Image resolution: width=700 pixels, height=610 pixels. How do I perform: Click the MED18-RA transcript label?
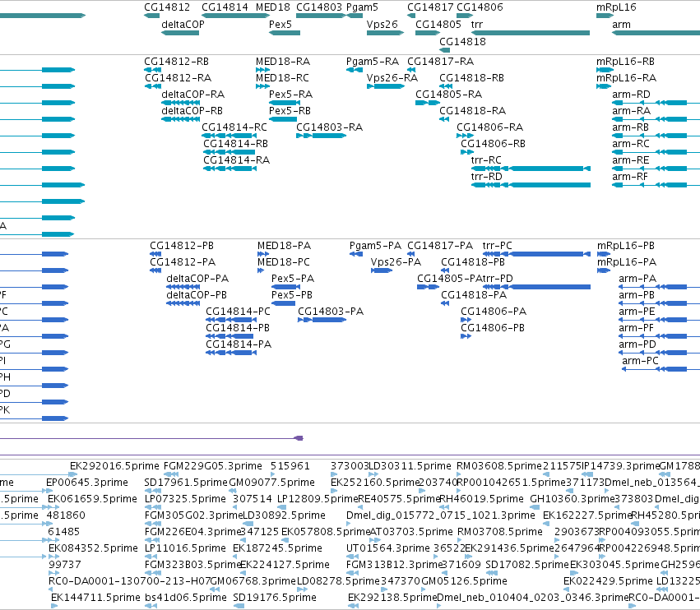tap(283, 61)
